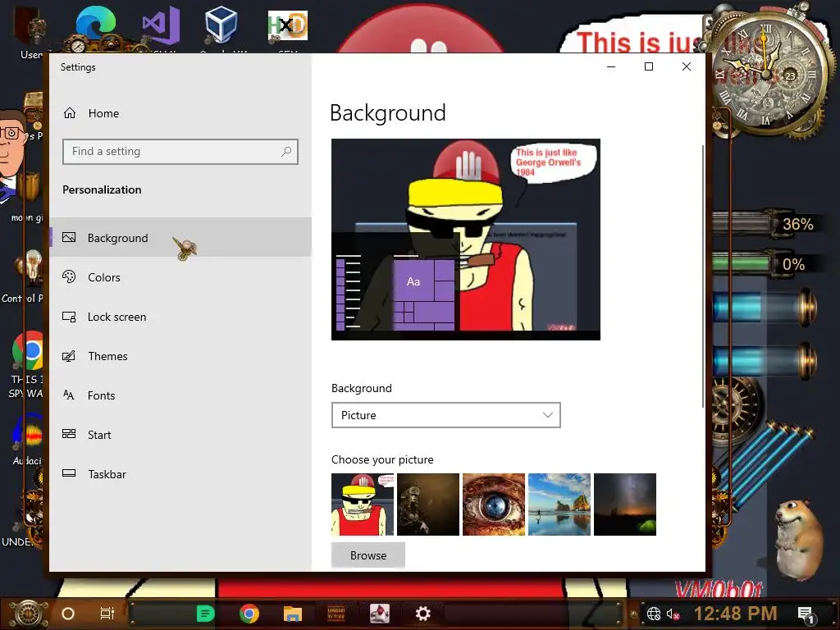Open Cortana circle on the taskbar
Image resolution: width=840 pixels, height=630 pixels.
[68, 614]
